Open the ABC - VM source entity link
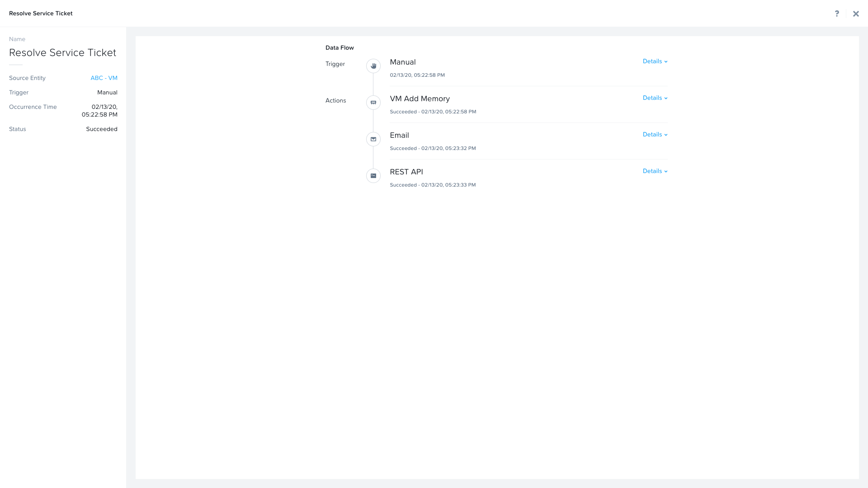The width and height of the screenshot is (868, 488). (x=104, y=78)
